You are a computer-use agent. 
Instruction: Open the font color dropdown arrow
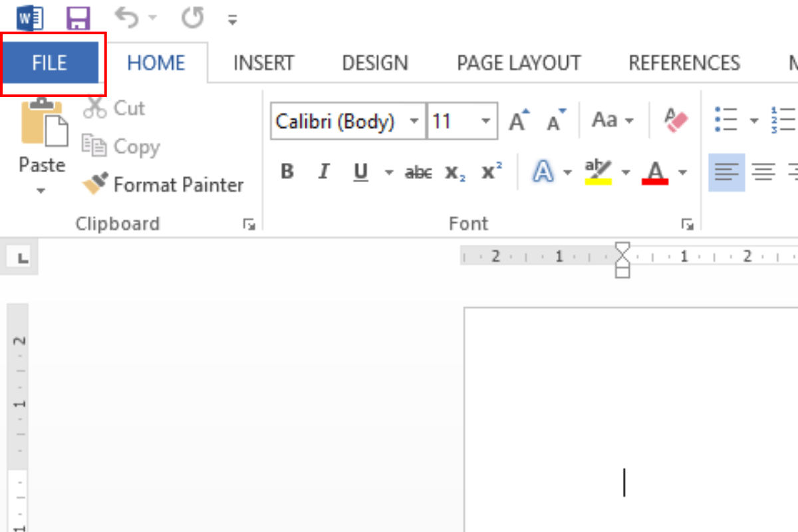click(x=682, y=172)
